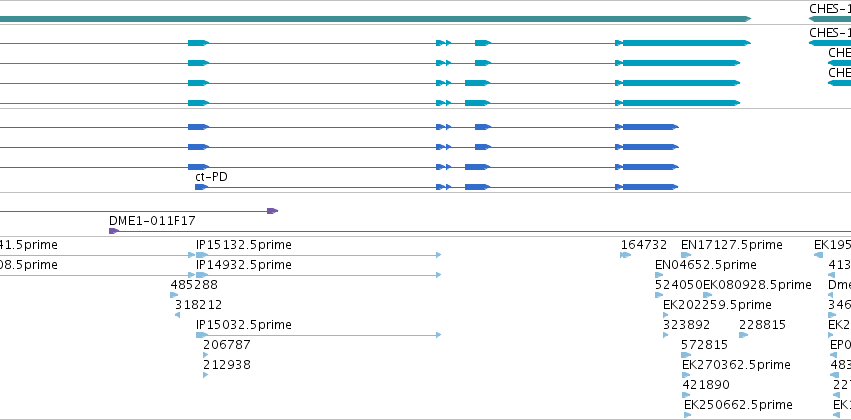Click the ct-PD transcript label
This screenshot has height=420, width=851.
click(x=211, y=177)
